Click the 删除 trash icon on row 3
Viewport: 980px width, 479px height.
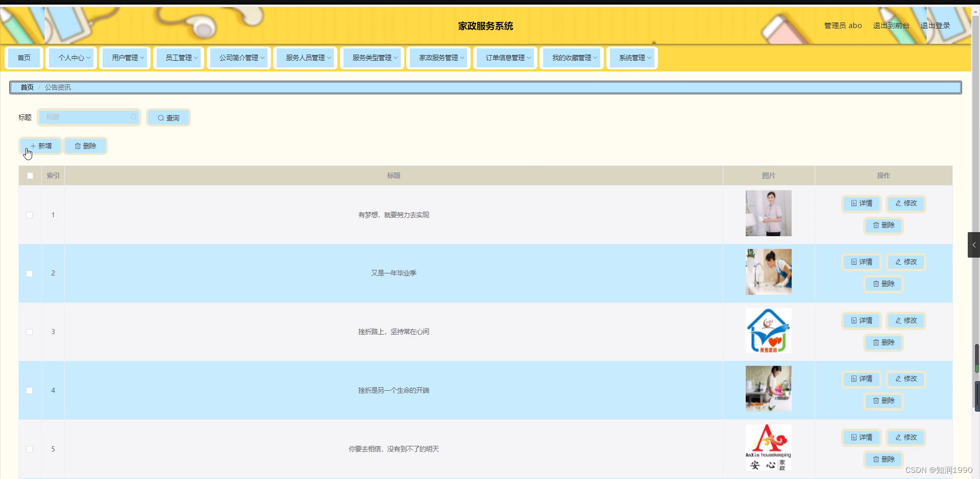pos(876,342)
